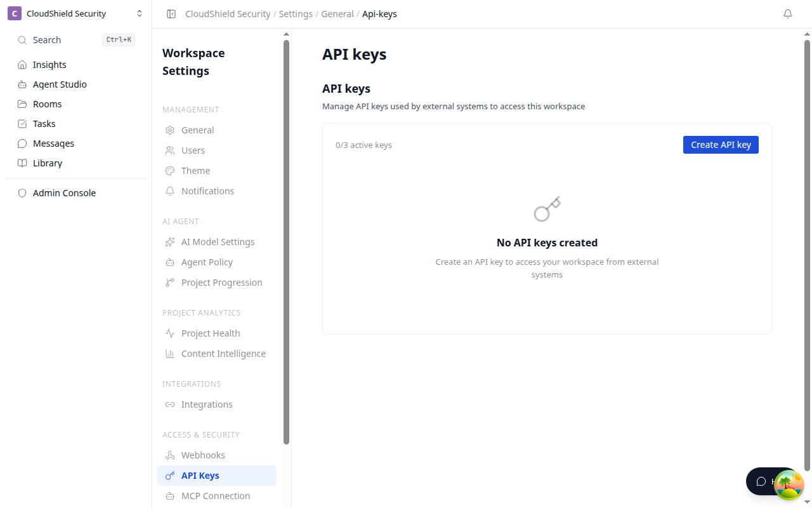Click the Project Health pulse icon
The image size is (812, 508).
click(170, 333)
